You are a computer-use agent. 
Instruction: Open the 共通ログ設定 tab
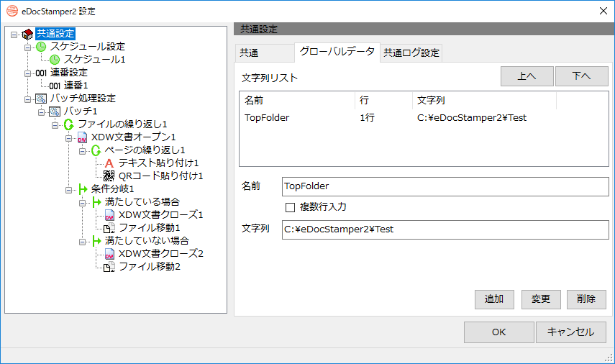click(x=411, y=53)
